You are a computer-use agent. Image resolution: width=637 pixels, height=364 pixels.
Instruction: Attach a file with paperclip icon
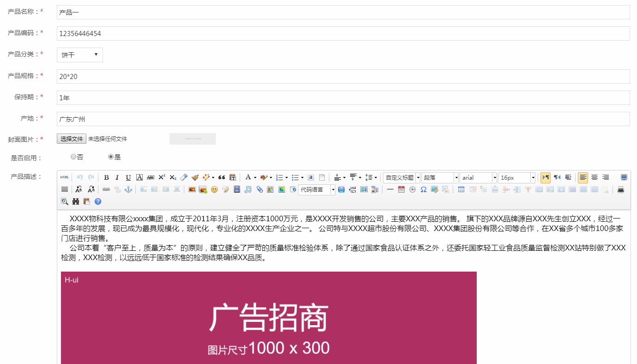[x=260, y=189]
